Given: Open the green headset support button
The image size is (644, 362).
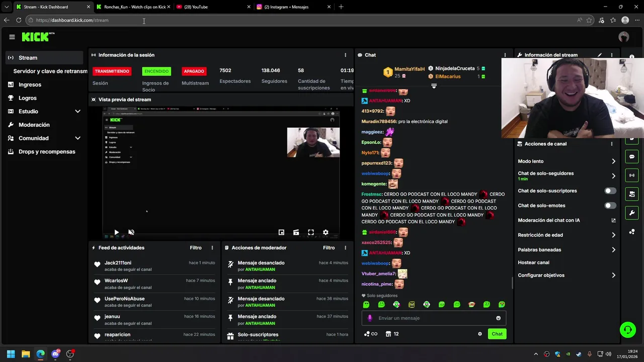Looking at the screenshot, I should [628, 330].
